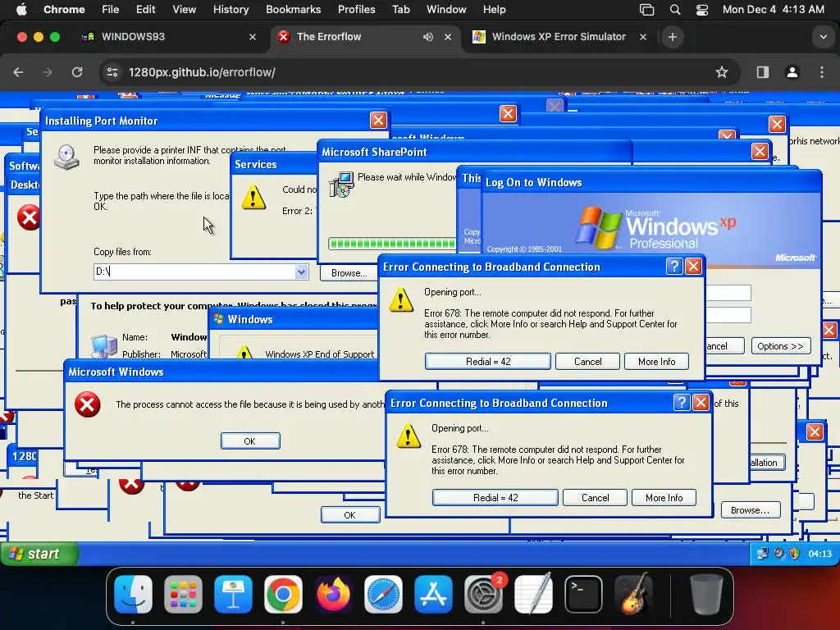
Task: Mute the Errorflow tab audio
Action: click(x=427, y=37)
